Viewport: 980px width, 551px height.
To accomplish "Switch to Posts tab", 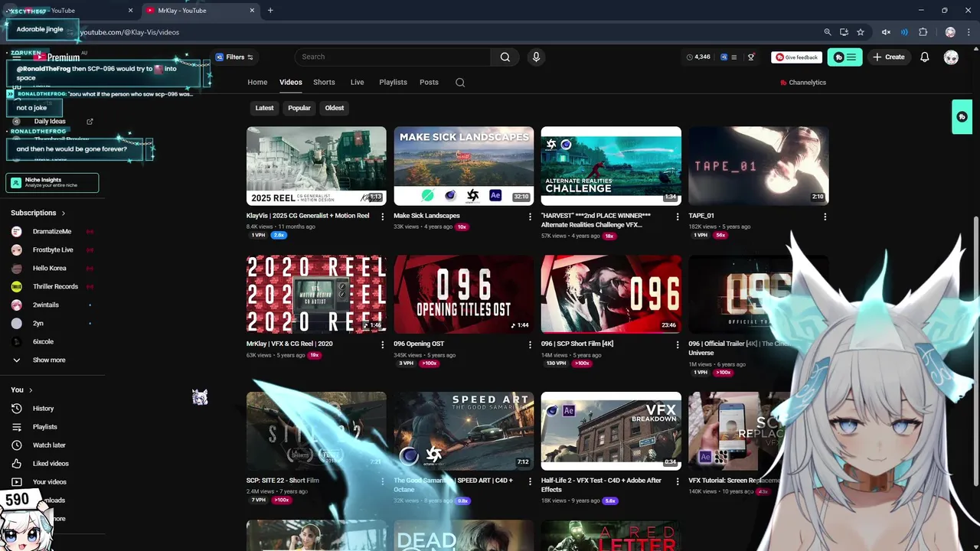I will [429, 82].
